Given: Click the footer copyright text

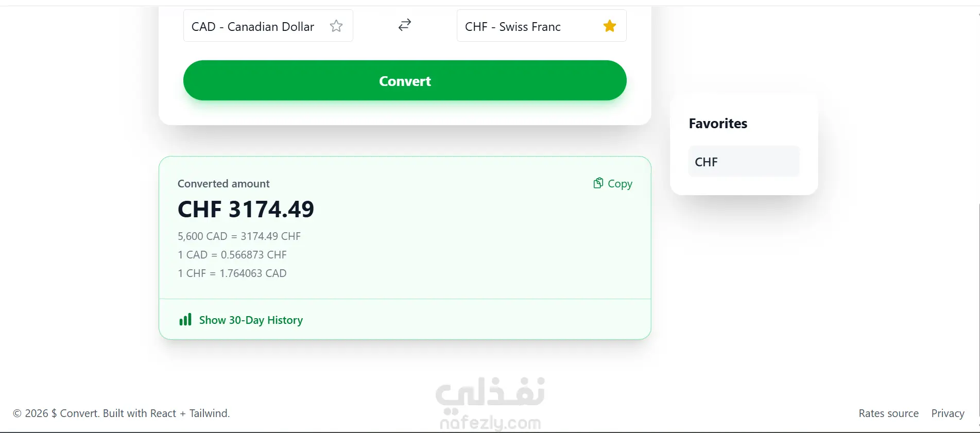Looking at the screenshot, I should [x=121, y=413].
